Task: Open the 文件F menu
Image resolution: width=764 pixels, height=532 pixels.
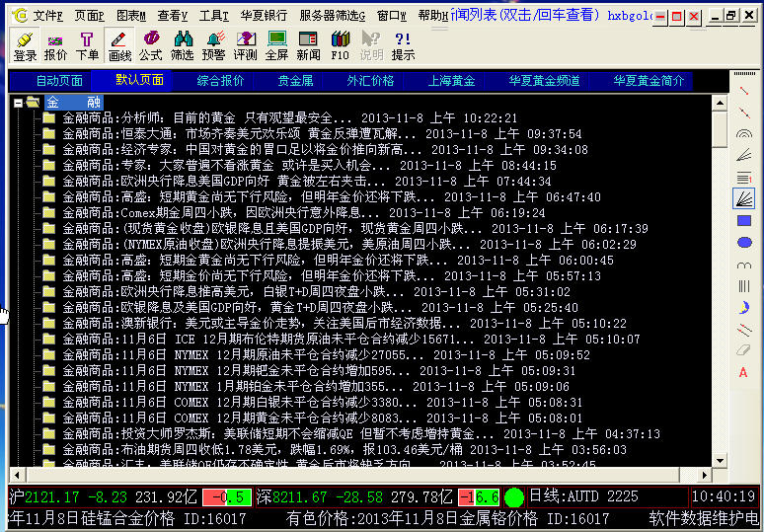Action: [x=47, y=16]
